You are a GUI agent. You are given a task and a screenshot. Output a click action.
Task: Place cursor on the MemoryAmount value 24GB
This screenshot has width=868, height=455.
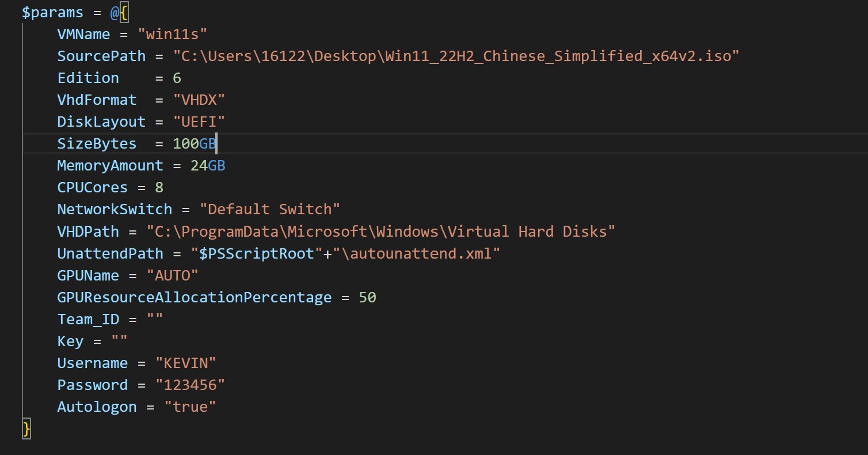click(207, 165)
